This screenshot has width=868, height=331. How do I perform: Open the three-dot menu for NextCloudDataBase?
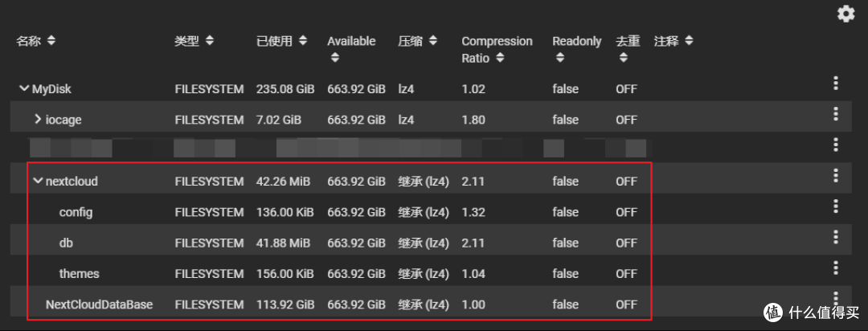click(x=836, y=298)
